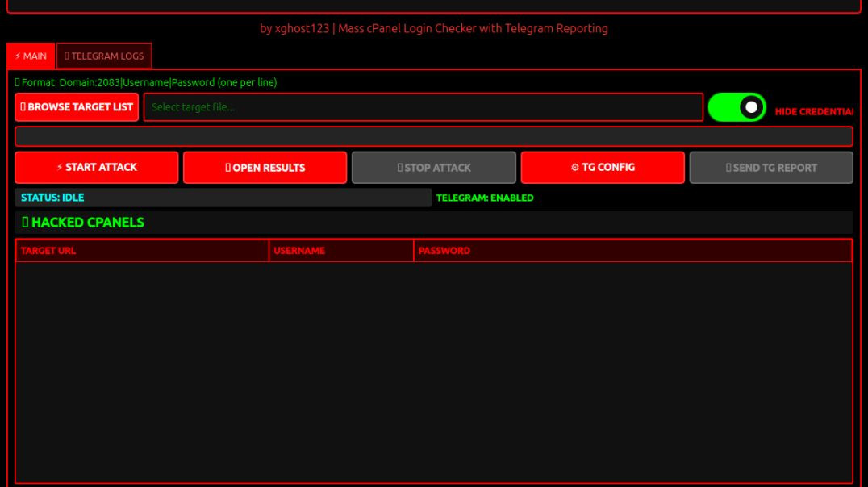This screenshot has height=487, width=868.
Task: Open results with the OPEN RESULTS button
Action: pyautogui.click(x=265, y=167)
